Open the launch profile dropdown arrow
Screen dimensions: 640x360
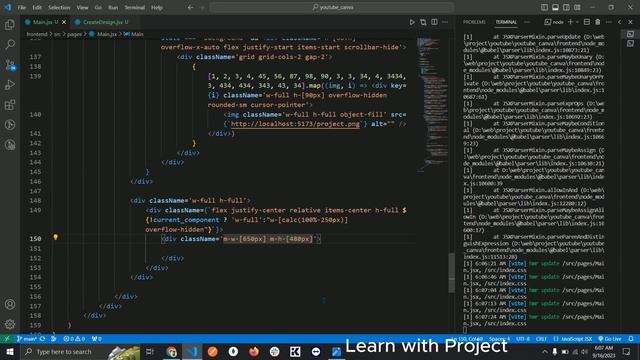tap(577, 22)
